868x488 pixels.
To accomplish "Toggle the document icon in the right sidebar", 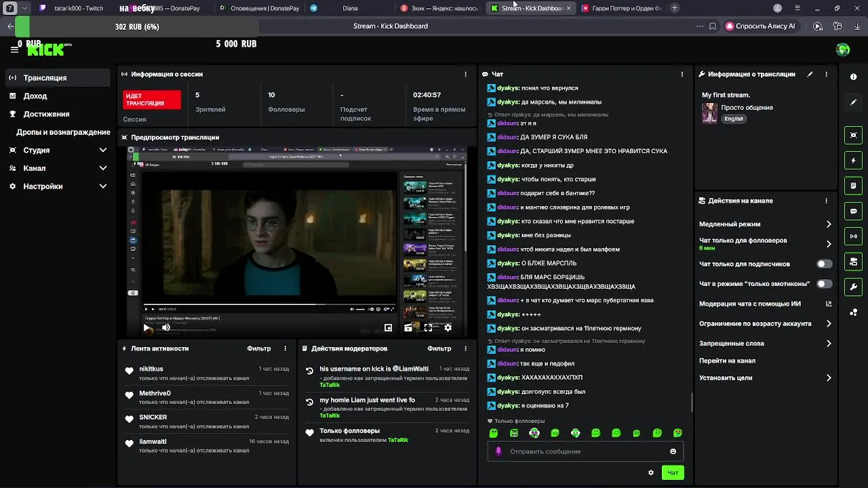I will click(x=853, y=186).
